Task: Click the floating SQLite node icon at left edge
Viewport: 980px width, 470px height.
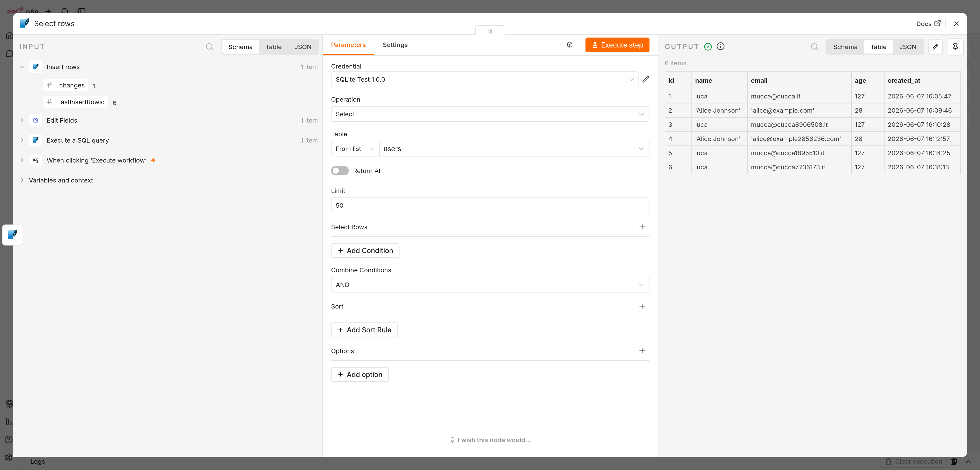Action: click(13, 235)
